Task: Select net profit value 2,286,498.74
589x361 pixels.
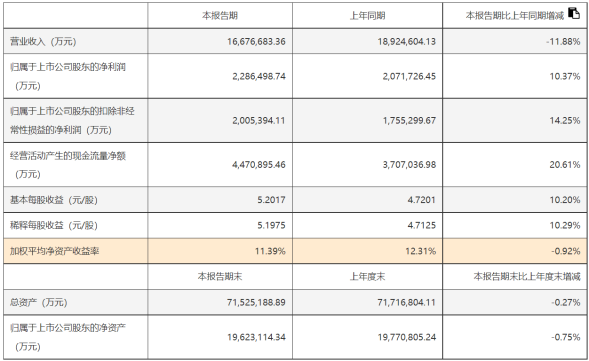Action: tap(259, 76)
